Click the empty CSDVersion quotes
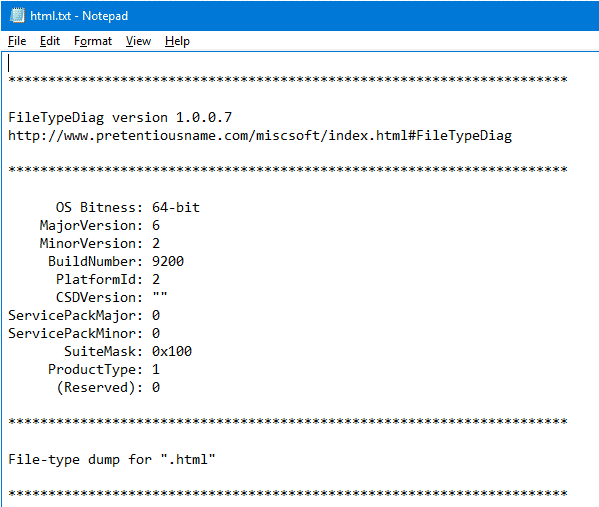The height and width of the screenshot is (507, 599). (160, 295)
